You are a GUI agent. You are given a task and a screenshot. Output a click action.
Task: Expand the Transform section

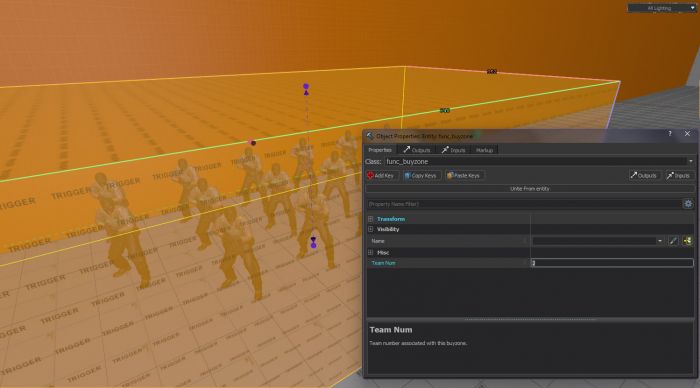pos(371,219)
